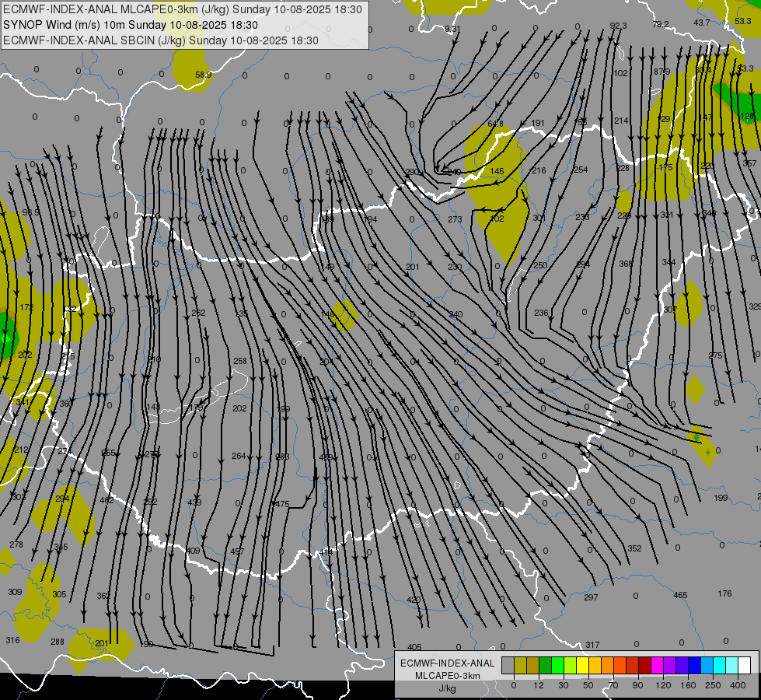Click the SBCIN header line

161,40
